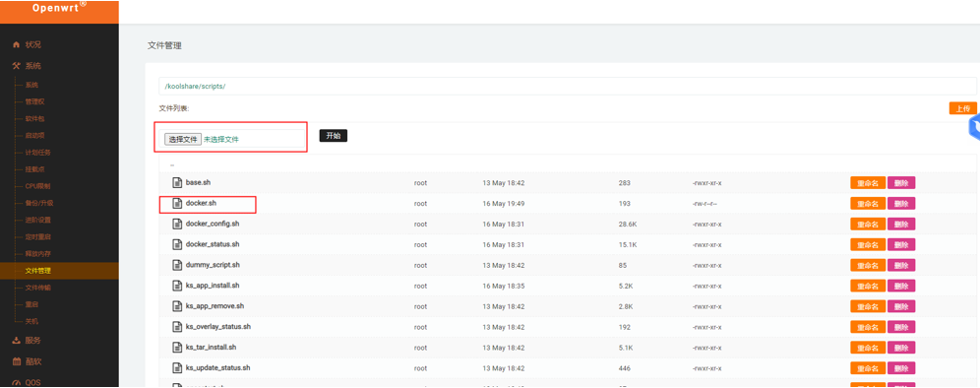Click the tools icon beside 系统
Image resolution: width=980 pixels, height=388 pixels.
point(17,66)
